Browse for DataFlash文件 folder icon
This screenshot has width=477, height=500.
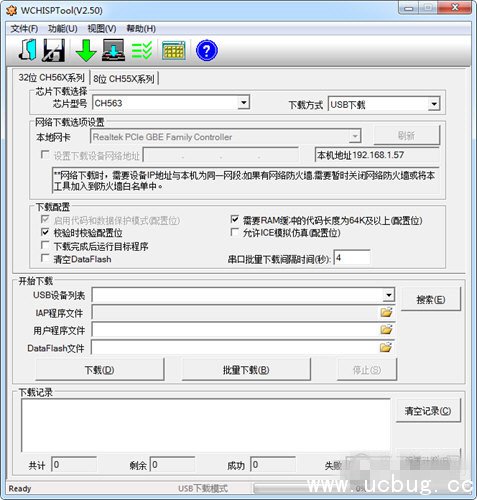[x=386, y=347]
